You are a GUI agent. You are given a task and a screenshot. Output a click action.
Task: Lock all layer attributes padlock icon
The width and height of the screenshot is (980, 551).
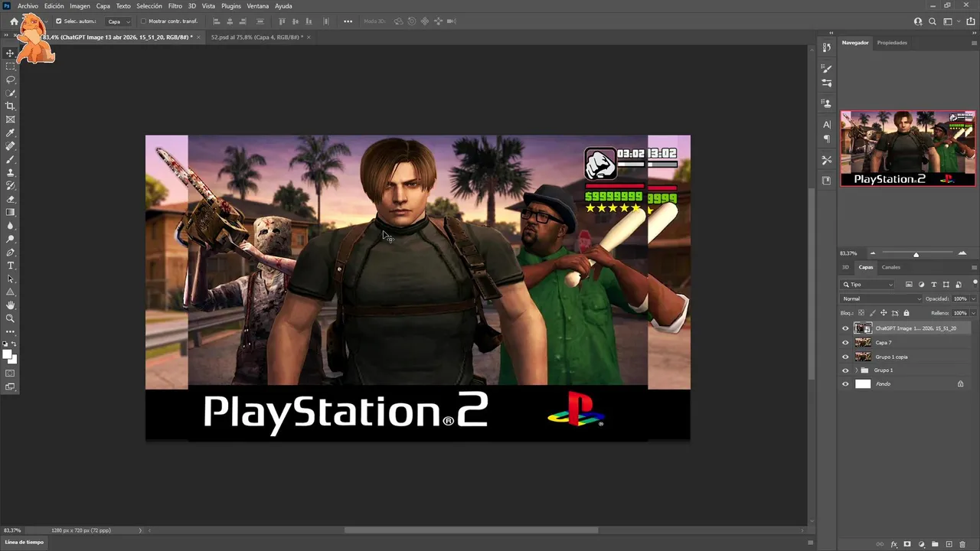click(906, 313)
